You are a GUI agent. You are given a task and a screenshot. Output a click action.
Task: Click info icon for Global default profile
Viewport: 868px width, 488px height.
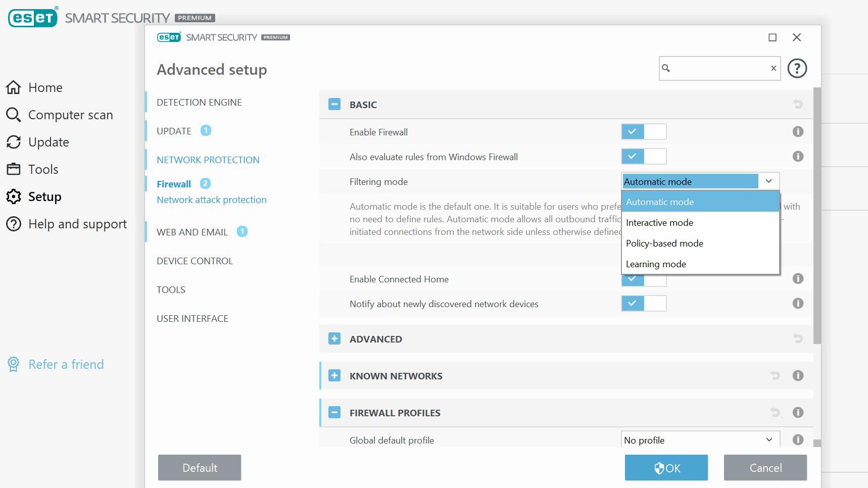[x=798, y=440]
